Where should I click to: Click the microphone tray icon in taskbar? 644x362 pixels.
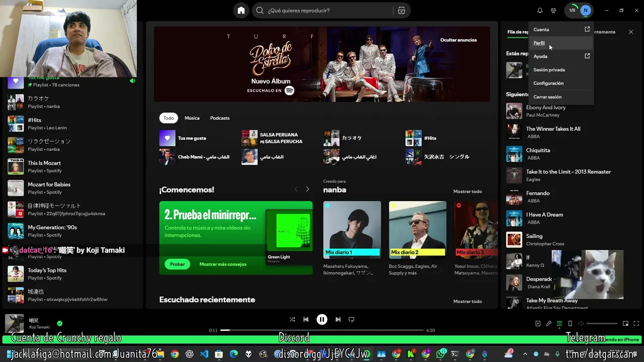click(x=557, y=354)
